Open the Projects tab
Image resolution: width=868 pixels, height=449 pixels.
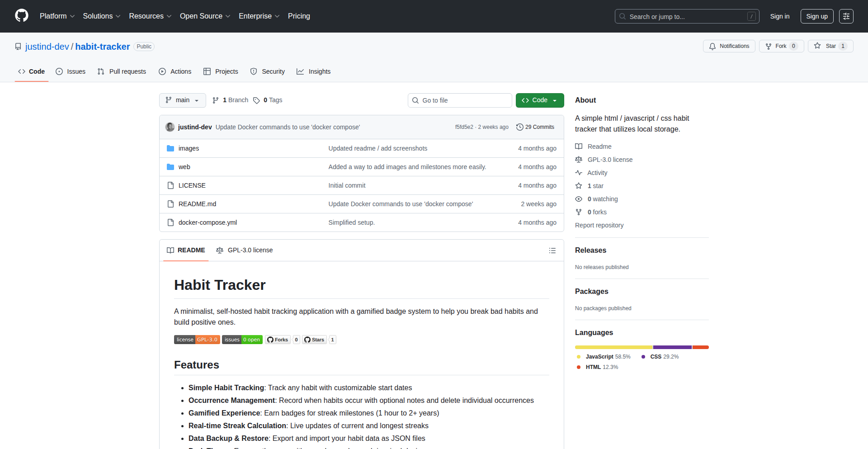click(x=221, y=71)
